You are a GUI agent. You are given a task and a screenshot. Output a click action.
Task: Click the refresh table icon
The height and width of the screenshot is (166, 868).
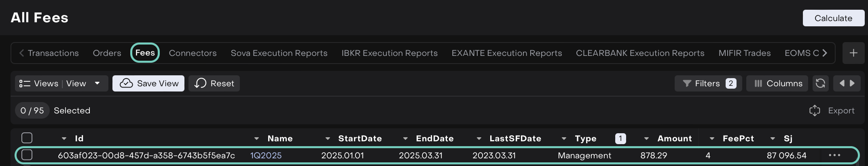[820, 83]
